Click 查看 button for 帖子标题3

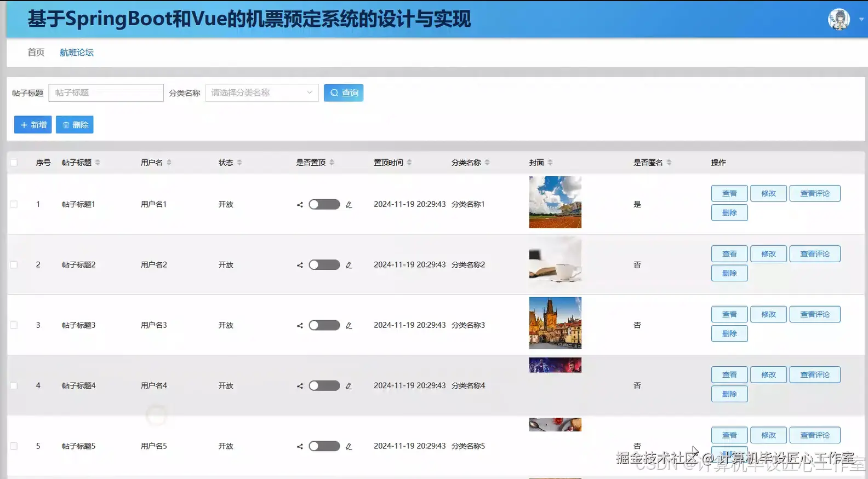click(x=729, y=314)
